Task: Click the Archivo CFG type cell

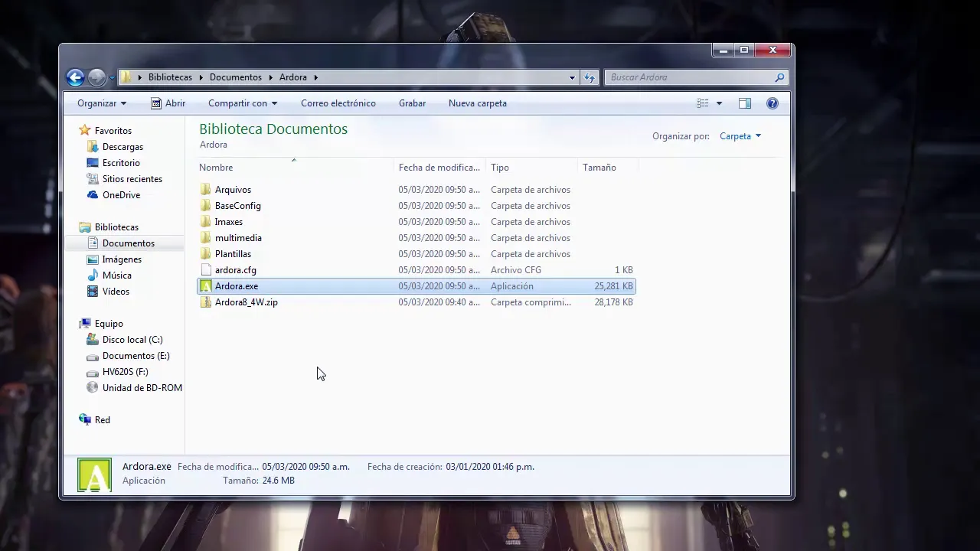Action: click(516, 270)
